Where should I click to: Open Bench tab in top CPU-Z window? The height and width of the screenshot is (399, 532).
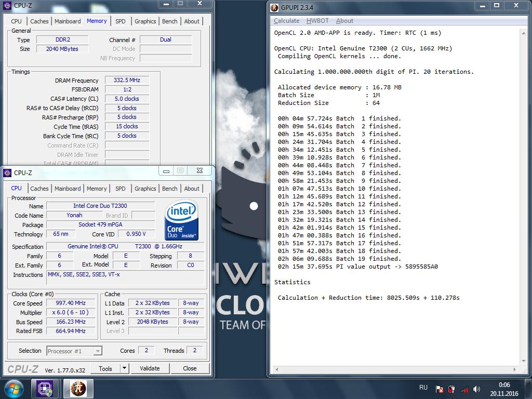point(170,21)
